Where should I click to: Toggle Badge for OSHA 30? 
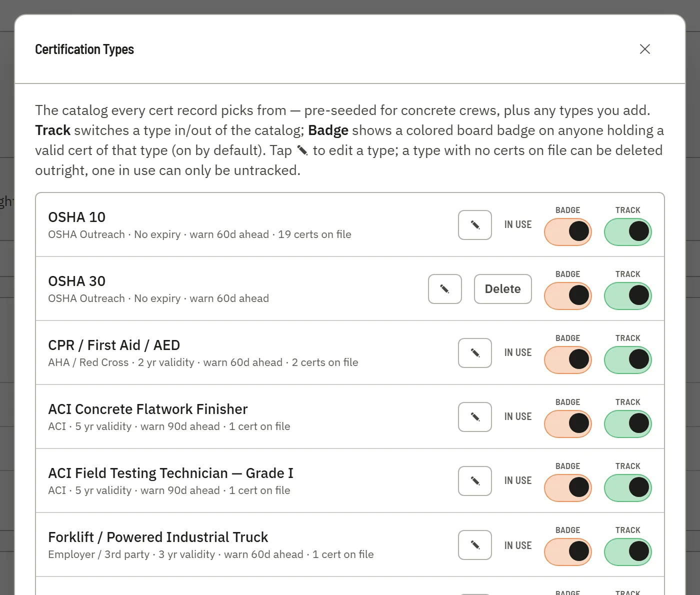click(x=568, y=296)
